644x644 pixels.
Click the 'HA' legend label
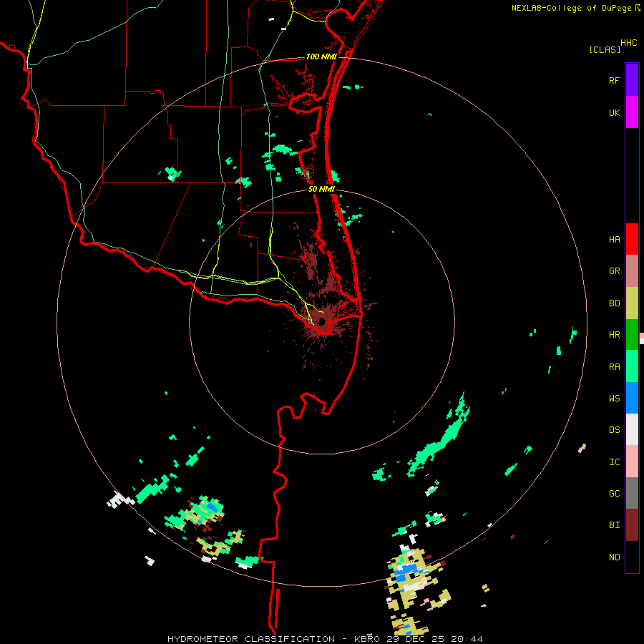point(614,239)
